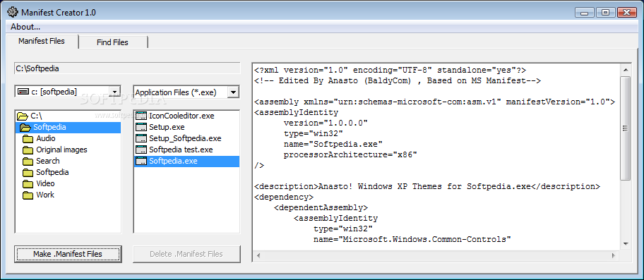Image resolution: width=644 pixels, height=280 pixels.
Task: Click the <dependentAssembly> line
Action: click(x=321, y=207)
